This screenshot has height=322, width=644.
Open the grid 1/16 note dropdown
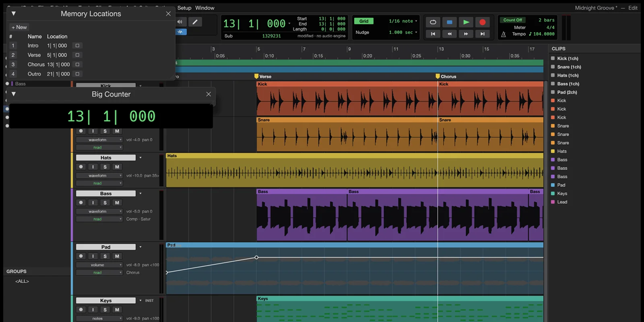tap(402, 21)
